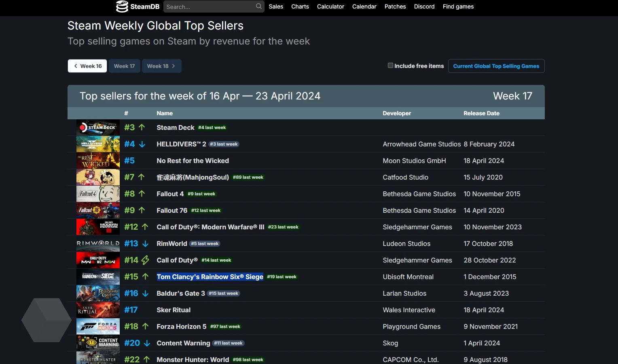Open the Sker Ritual thumbnail
This screenshot has height=364, width=618.
98,310
